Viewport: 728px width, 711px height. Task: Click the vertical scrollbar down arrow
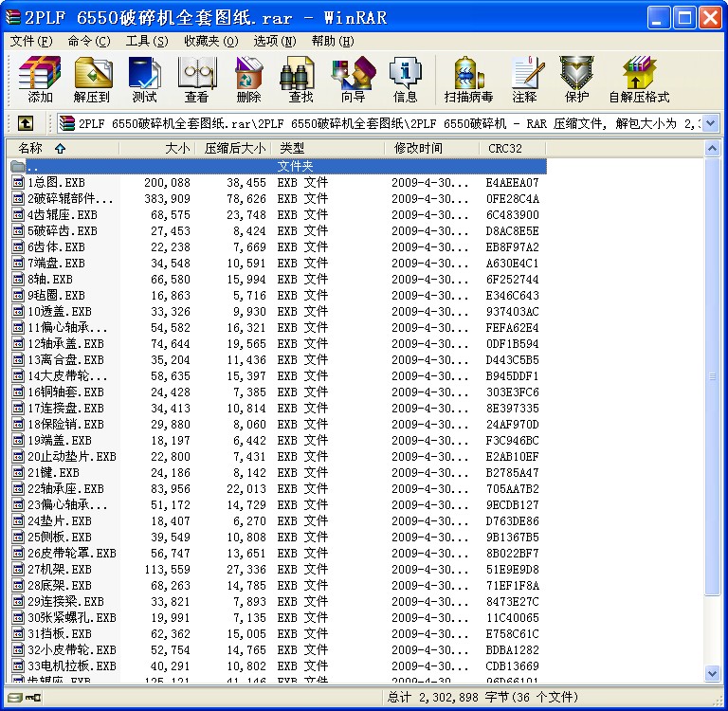click(x=713, y=674)
